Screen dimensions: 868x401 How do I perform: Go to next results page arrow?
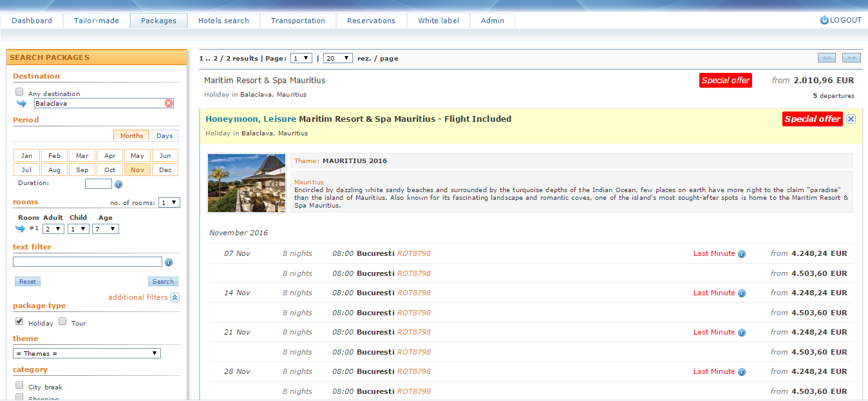(x=851, y=58)
